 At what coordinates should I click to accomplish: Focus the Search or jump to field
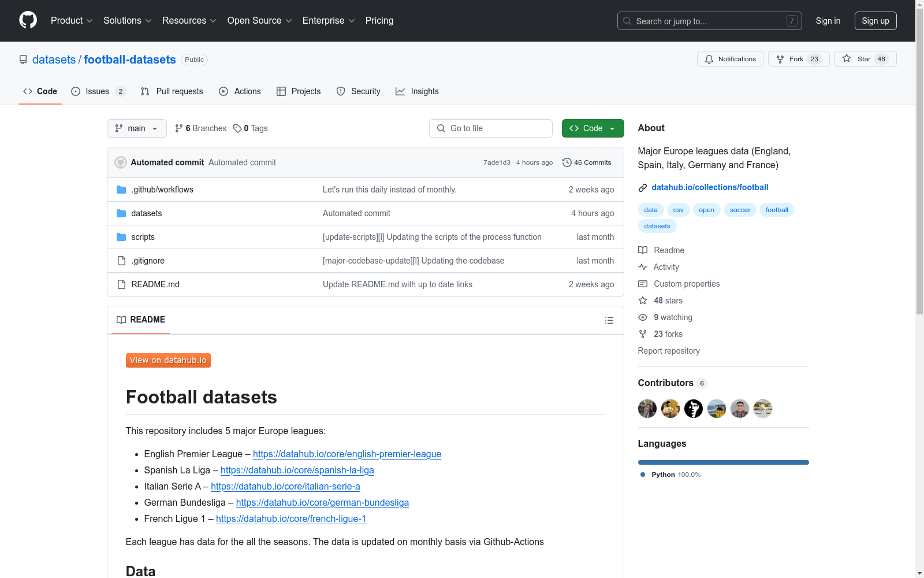coord(710,21)
